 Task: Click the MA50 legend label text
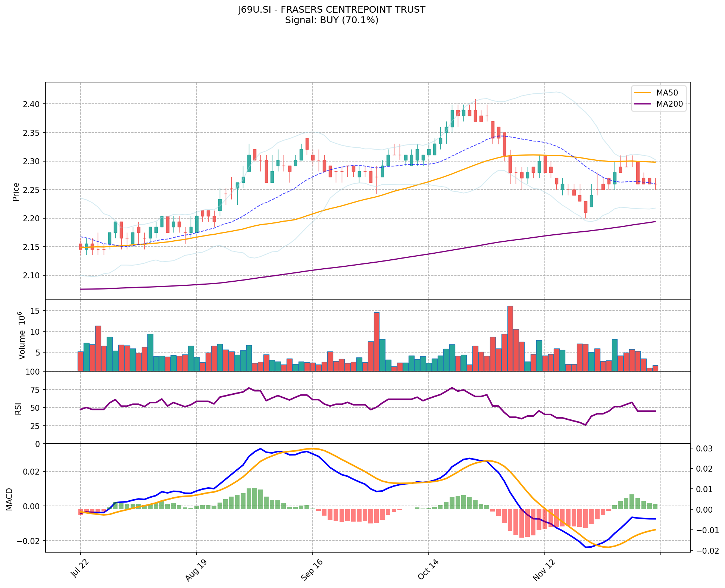click(x=667, y=93)
